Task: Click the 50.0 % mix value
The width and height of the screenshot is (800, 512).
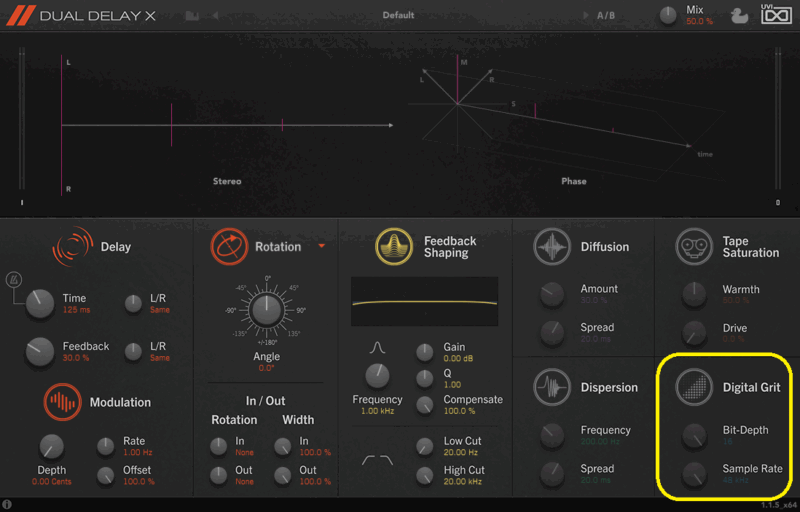Action: click(x=699, y=21)
